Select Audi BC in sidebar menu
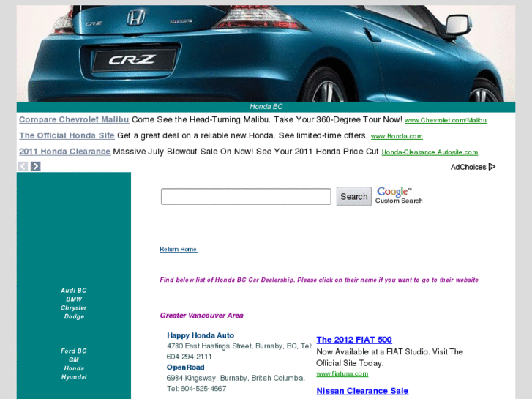This screenshot has height=399, width=532. pos(74,291)
